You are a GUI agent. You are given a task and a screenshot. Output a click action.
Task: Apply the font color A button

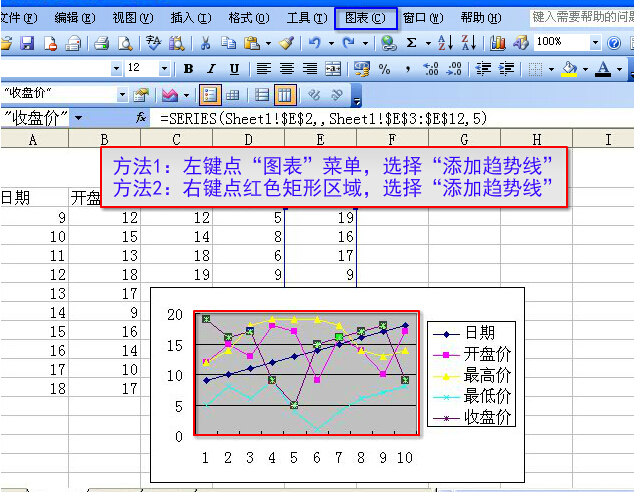603,69
